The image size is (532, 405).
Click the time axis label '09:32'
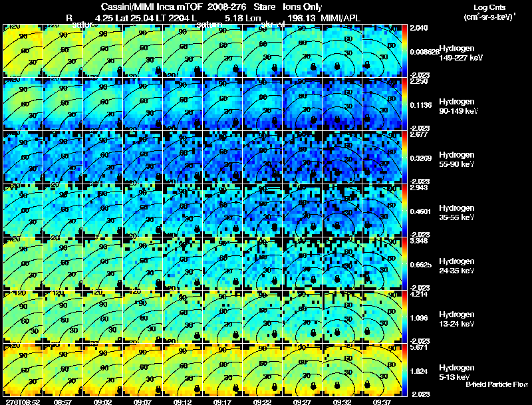click(342, 402)
